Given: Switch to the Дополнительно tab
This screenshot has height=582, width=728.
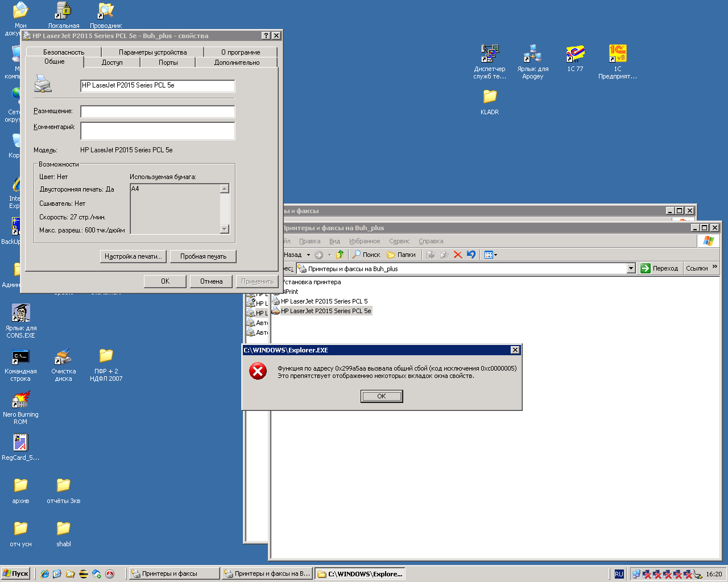Looking at the screenshot, I should point(237,63).
